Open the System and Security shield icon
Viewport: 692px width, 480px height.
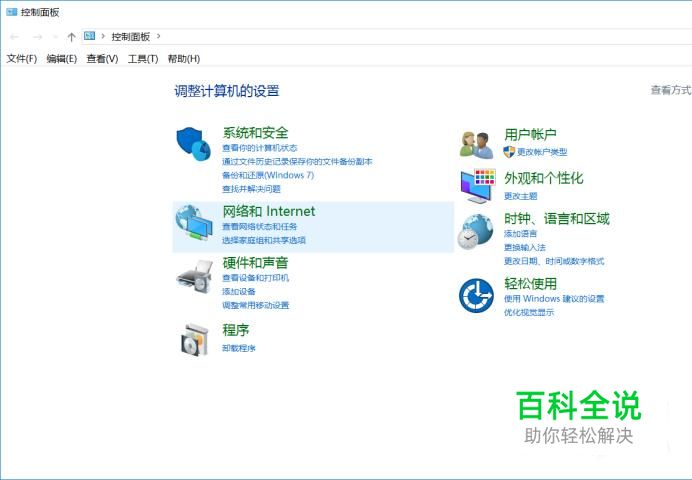coord(193,144)
